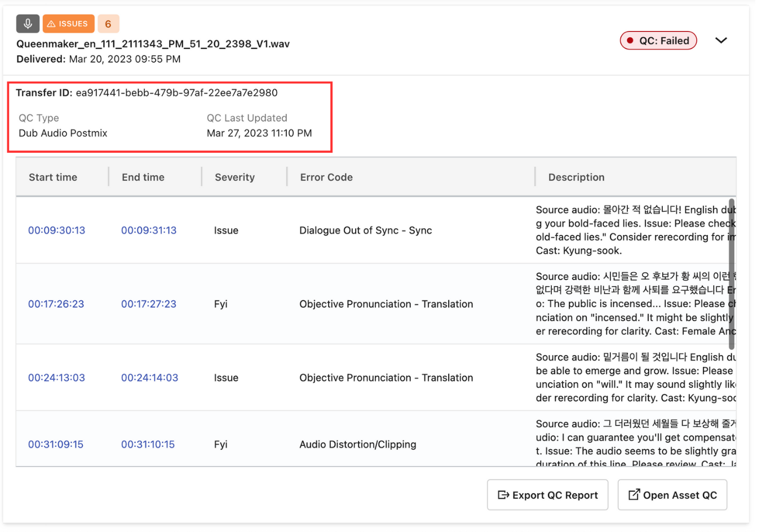This screenshot has width=757, height=532.
Task: Click the Start time column header
Action: [x=53, y=177]
